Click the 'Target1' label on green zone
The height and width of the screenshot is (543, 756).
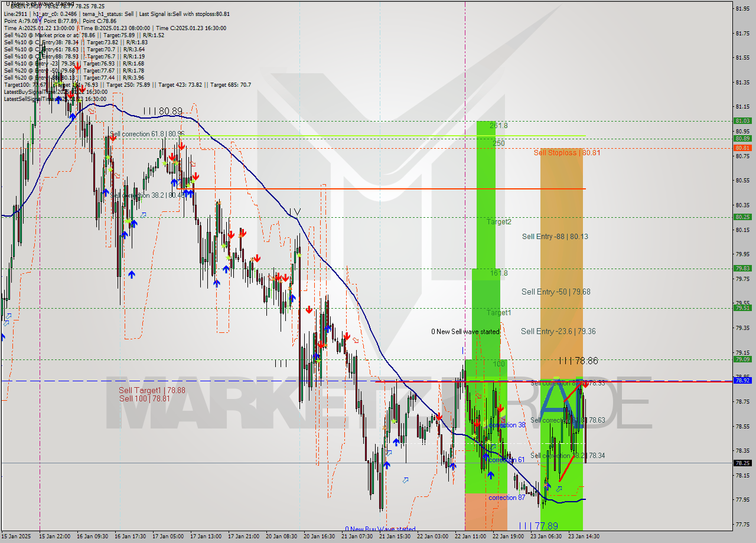(x=499, y=312)
